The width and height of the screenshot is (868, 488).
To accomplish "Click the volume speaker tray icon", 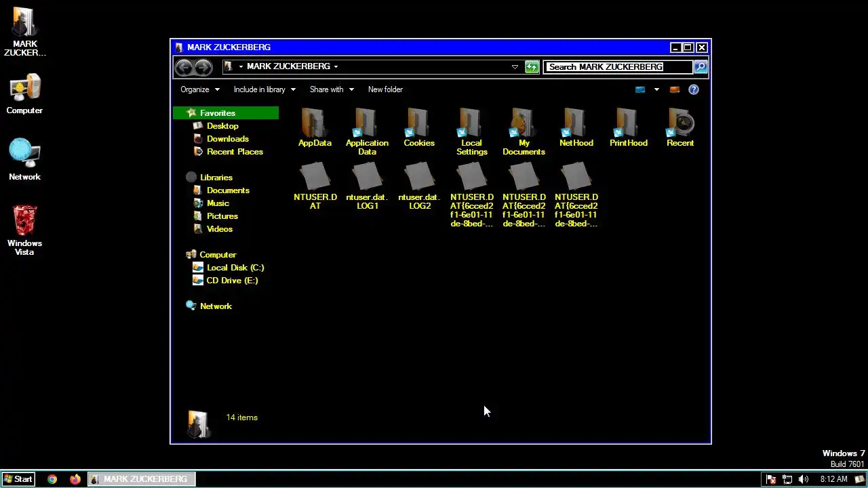I will click(804, 479).
